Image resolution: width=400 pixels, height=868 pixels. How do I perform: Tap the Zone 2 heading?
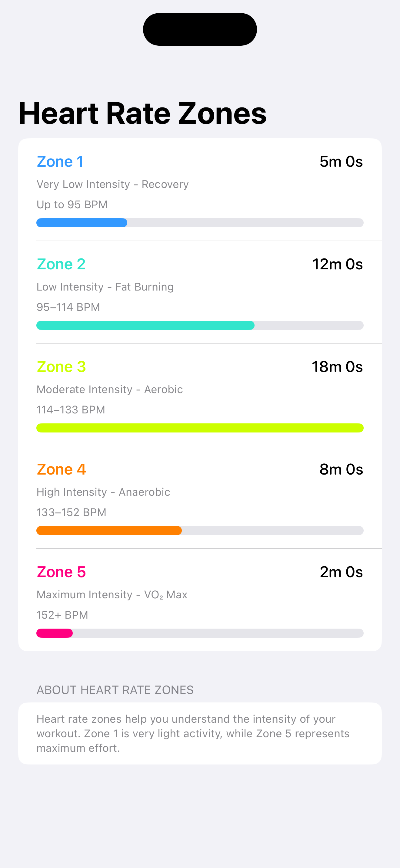pos(61,264)
